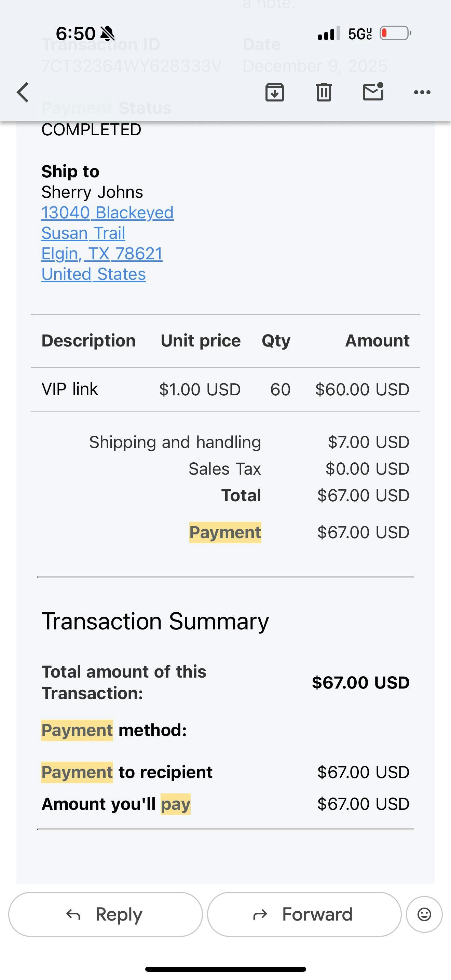Tap the 5G signal indicator
This screenshot has width=451, height=980.
coord(360,34)
